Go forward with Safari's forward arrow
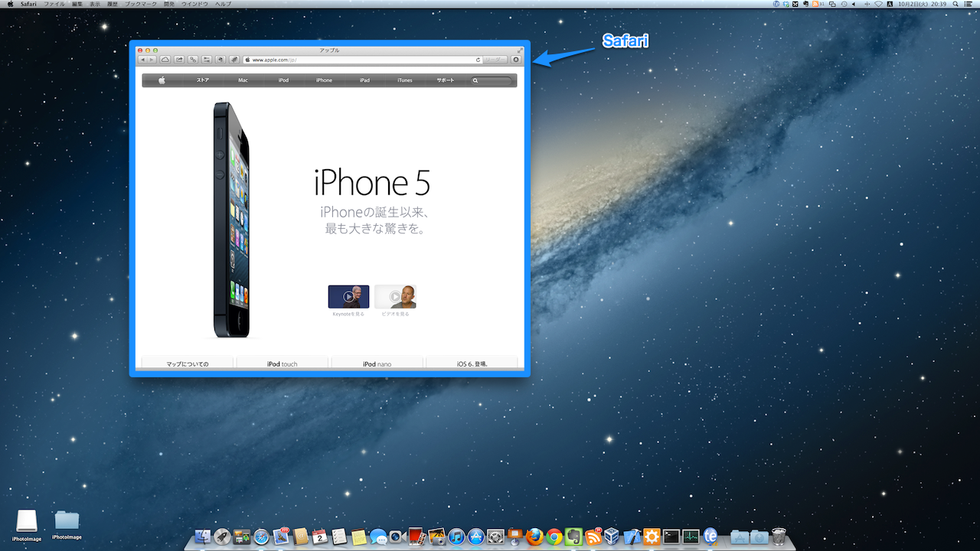Image resolution: width=980 pixels, height=551 pixels. pyautogui.click(x=152, y=59)
